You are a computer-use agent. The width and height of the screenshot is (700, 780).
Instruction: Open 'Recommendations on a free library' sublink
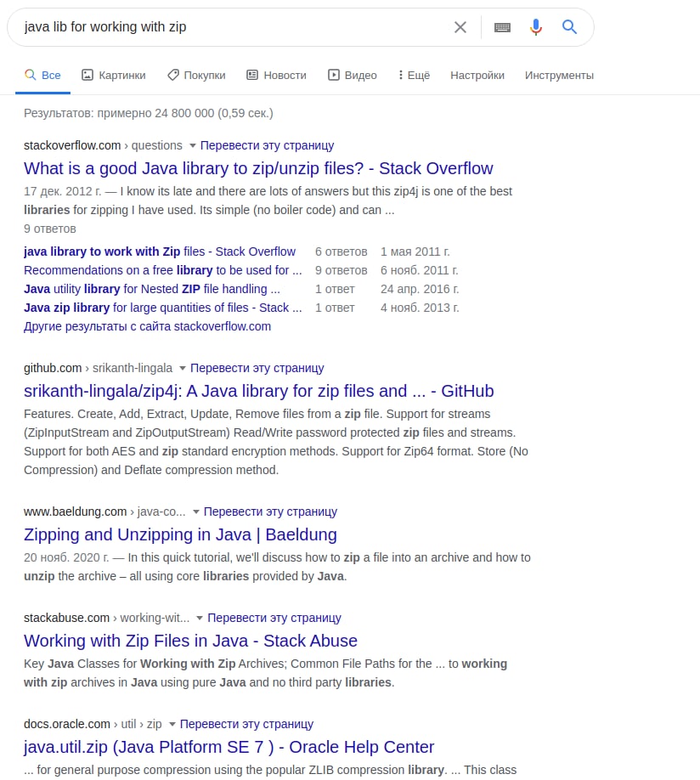163,270
